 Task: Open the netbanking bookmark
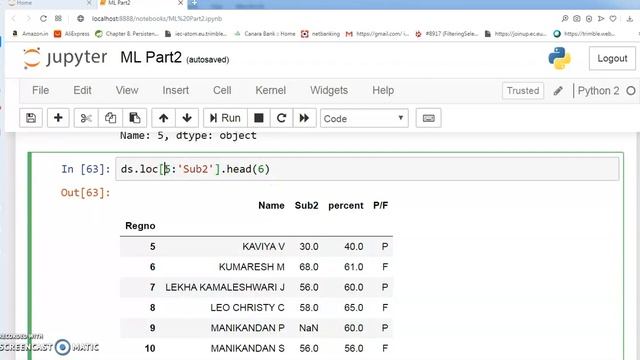point(320,34)
